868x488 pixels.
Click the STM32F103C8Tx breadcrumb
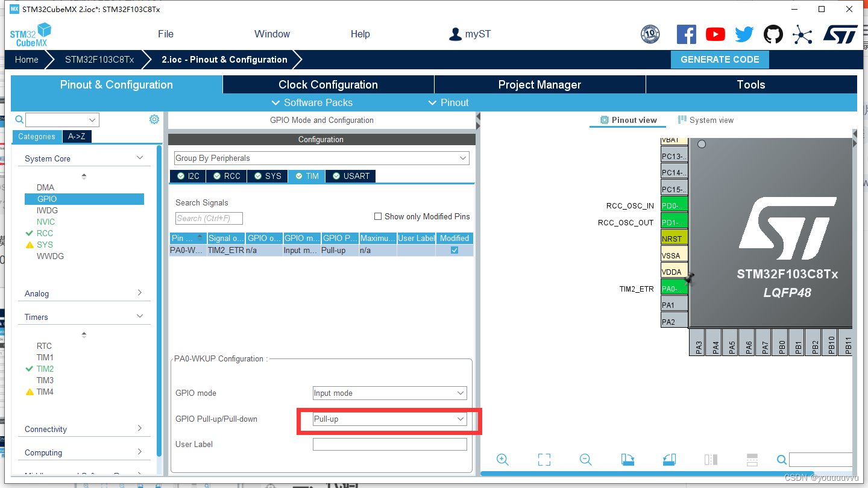point(99,60)
